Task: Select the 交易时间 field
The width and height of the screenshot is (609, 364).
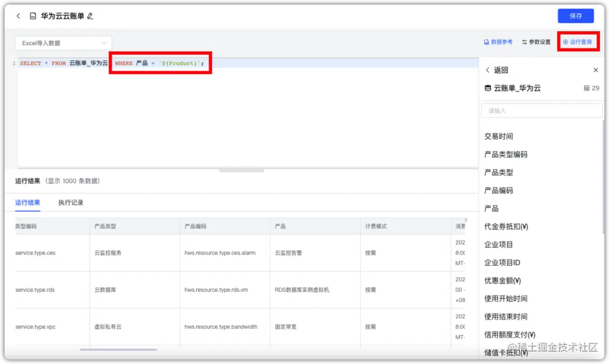Action: [x=498, y=136]
